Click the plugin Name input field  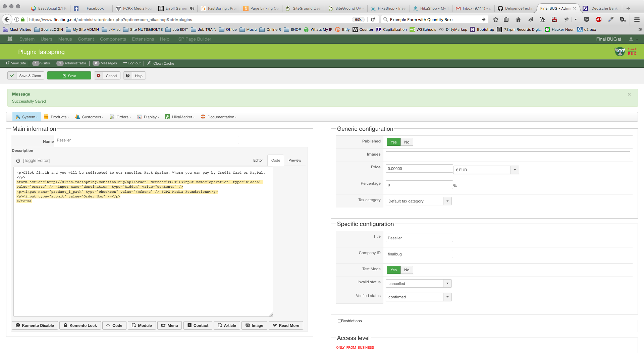pyautogui.click(x=147, y=140)
